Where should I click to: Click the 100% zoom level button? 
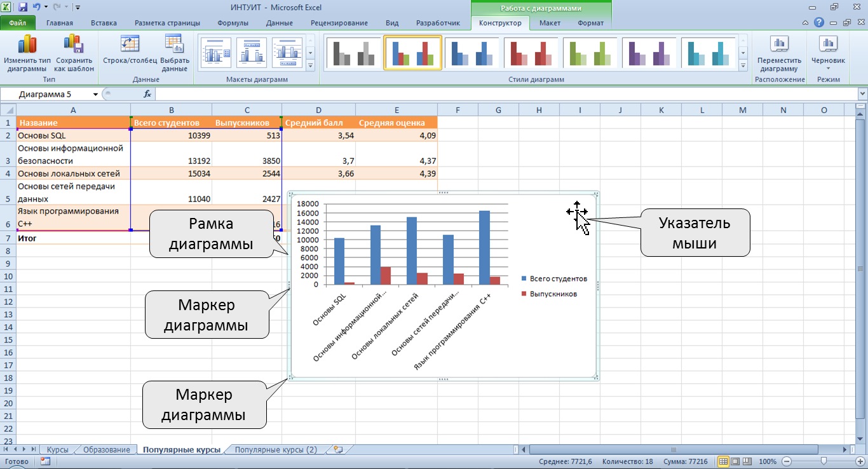(768, 461)
